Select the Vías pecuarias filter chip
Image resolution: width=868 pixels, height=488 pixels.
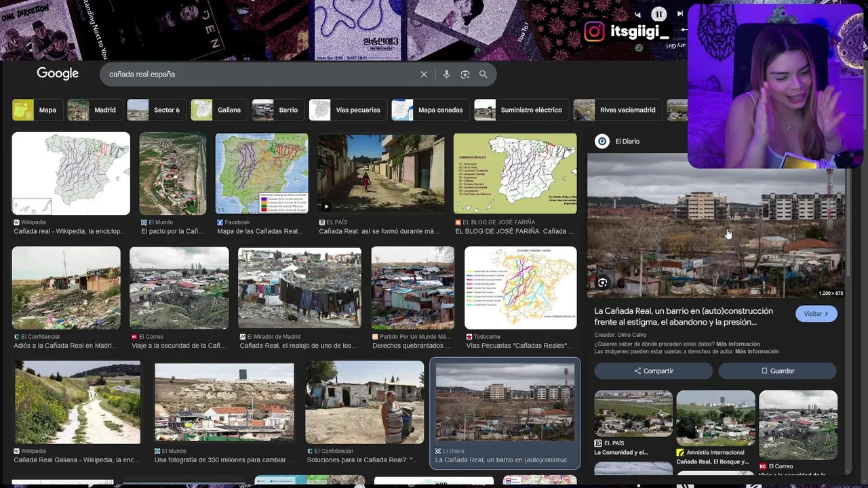click(348, 110)
